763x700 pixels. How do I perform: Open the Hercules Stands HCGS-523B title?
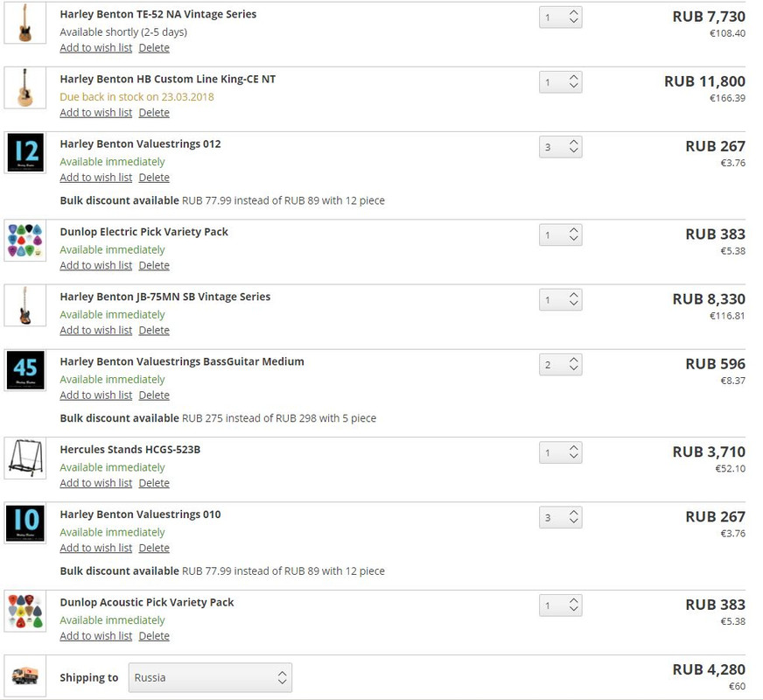click(x=129, y=450)
